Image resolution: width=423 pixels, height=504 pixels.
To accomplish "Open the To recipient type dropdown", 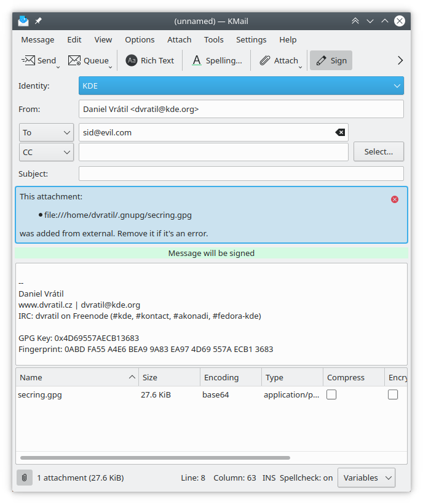I will pos(46,133).
